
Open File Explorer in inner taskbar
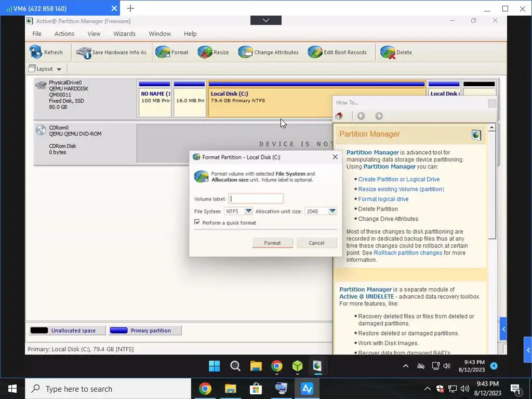point(256,366)
